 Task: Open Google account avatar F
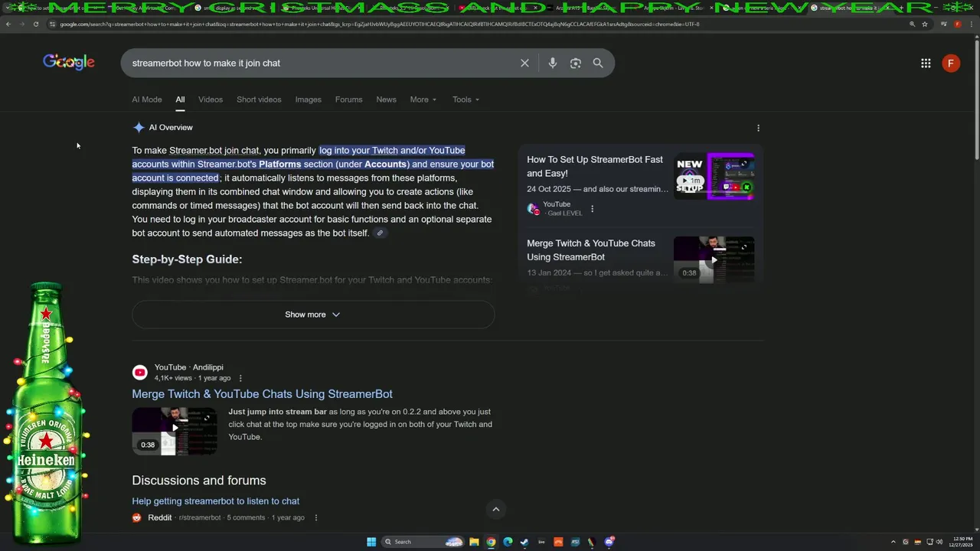point(951,64)
